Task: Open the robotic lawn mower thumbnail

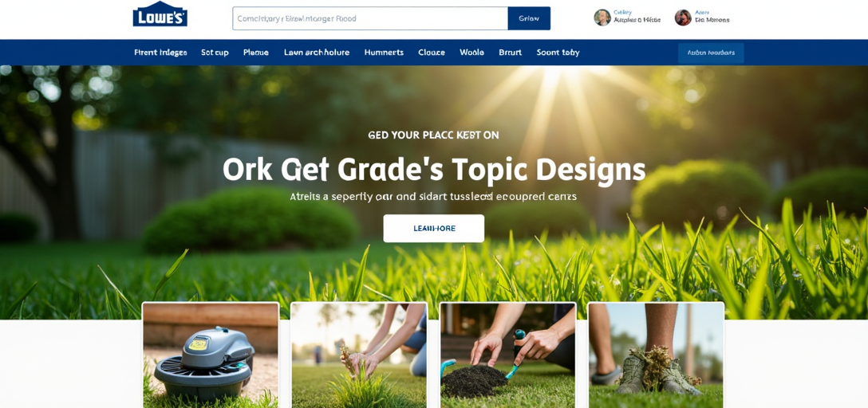Action: point(211,355)
